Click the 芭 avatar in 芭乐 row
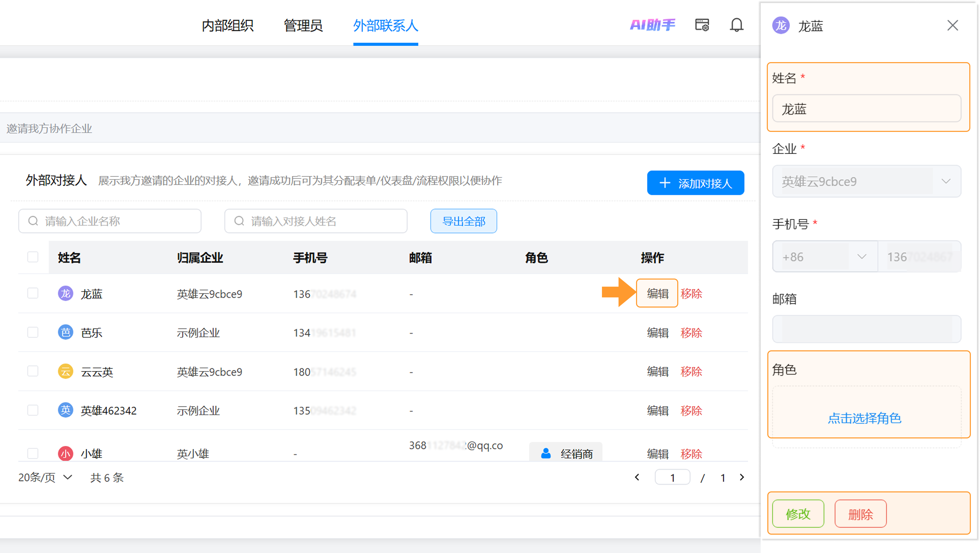The image size is (980, 553). (x=65, y=332)
